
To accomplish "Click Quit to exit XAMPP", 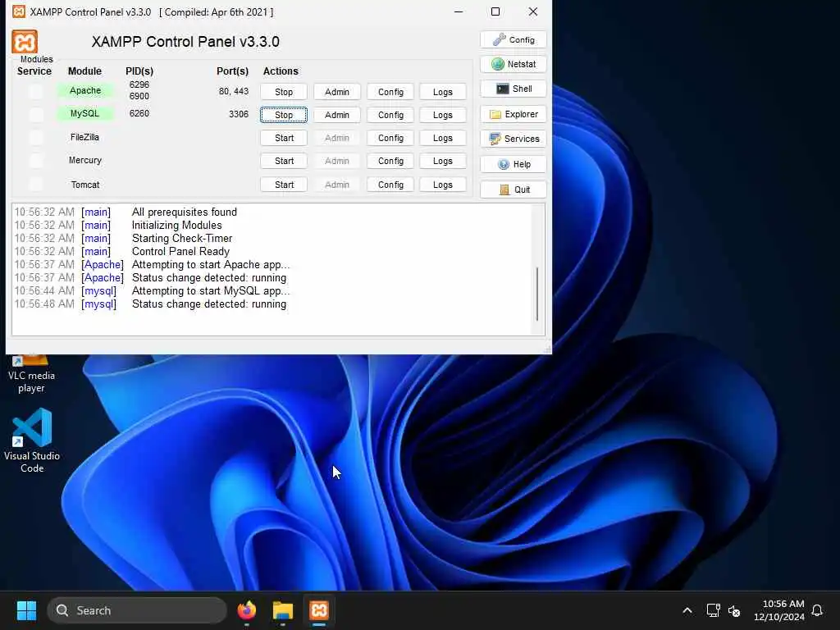I will coord(514,189).
